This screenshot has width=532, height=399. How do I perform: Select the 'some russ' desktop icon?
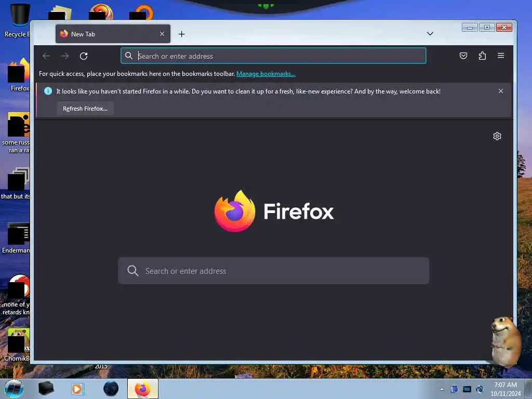coord(17,133)
